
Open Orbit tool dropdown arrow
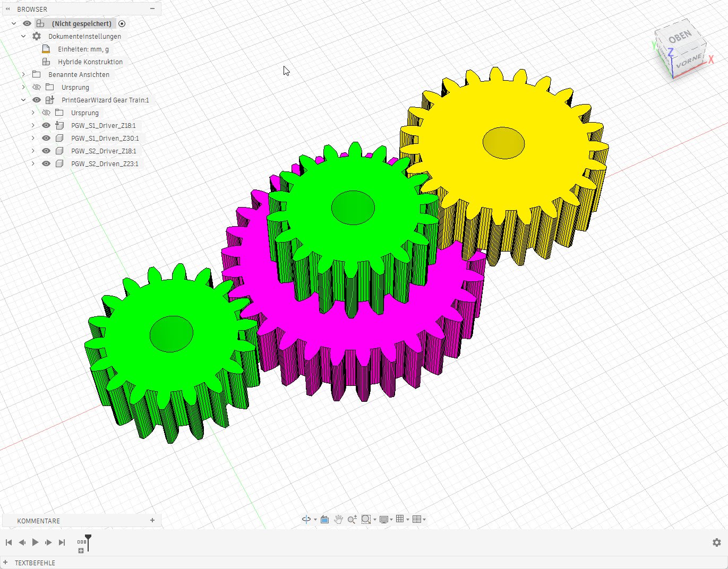coord(315,520)
